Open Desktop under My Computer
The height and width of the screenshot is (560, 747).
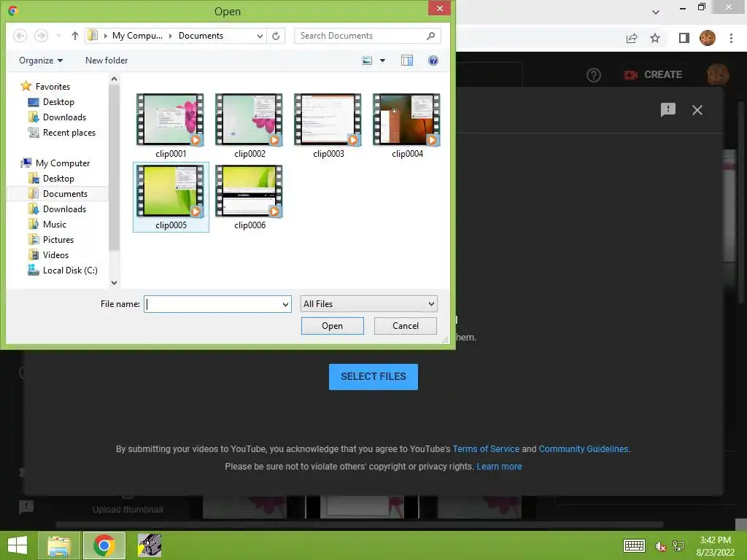(52, 179)
